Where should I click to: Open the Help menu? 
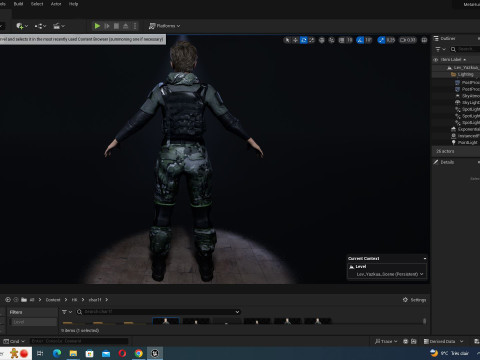(73, 4)
